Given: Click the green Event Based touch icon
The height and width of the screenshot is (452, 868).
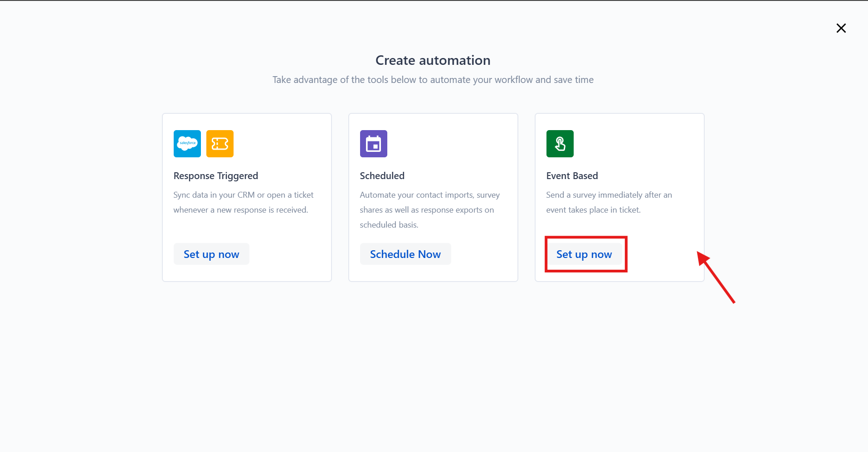Looking at the screenshot, I should click(560, 144).
